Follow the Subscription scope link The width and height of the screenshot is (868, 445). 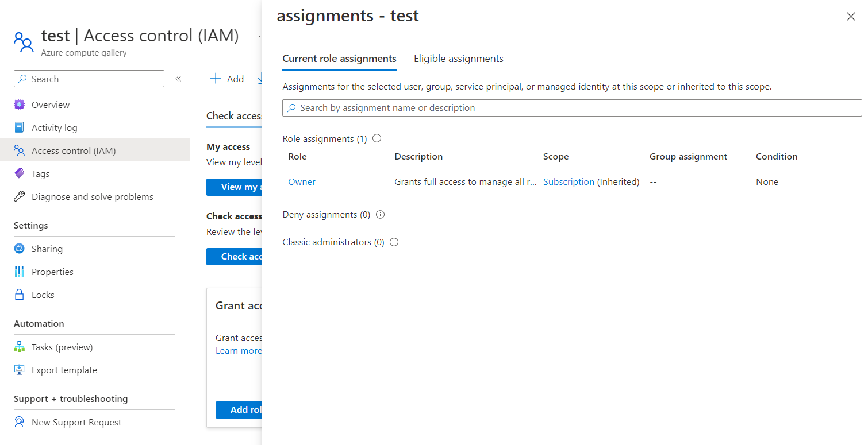pos(569,181)
